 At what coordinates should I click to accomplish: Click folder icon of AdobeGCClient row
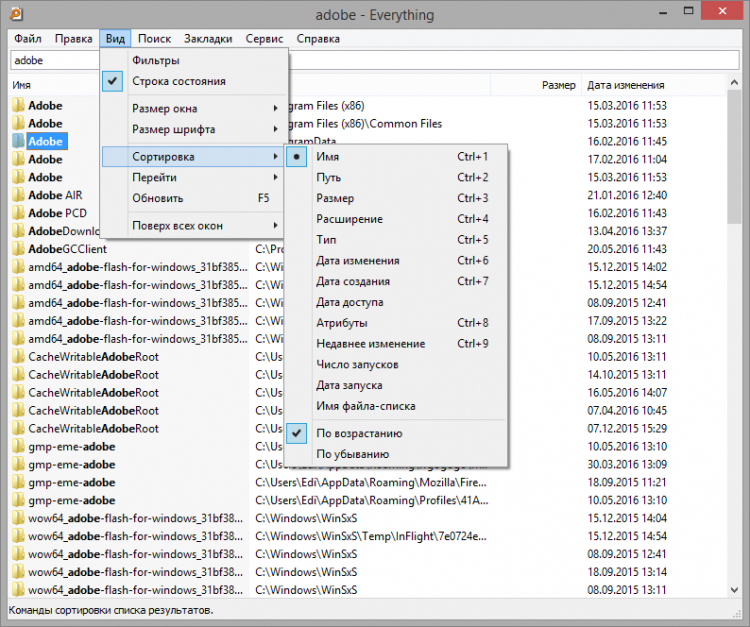(18, 249)
